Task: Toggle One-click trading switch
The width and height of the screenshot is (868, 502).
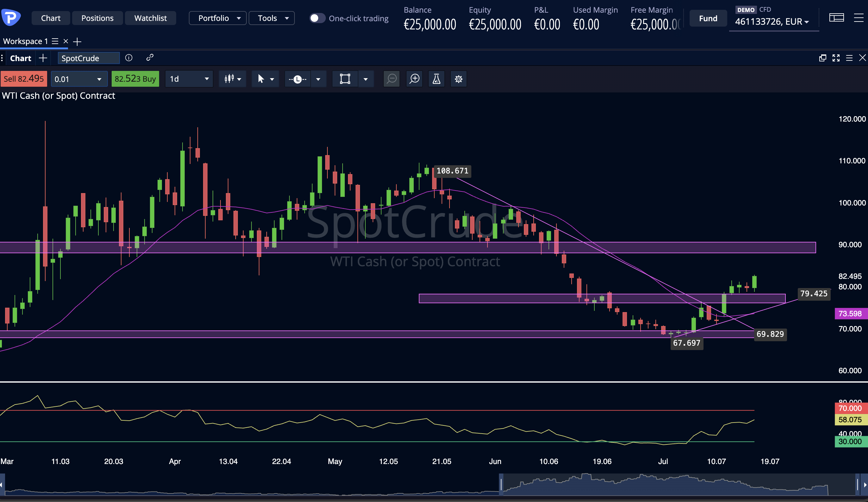Action: point(317,18)
